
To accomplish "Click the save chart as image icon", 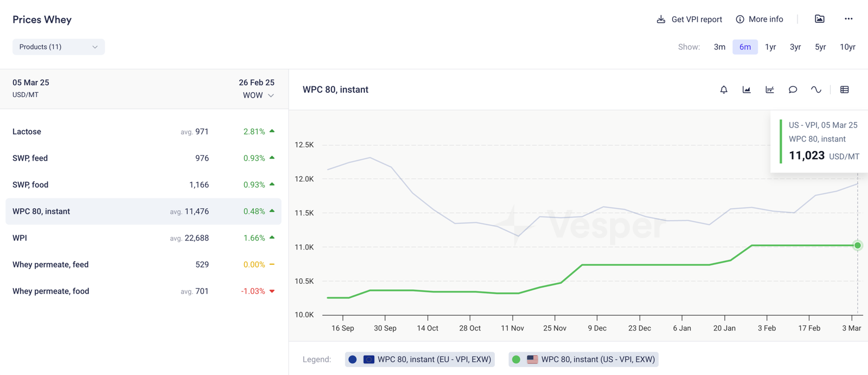I will click(x=820, y=19).
